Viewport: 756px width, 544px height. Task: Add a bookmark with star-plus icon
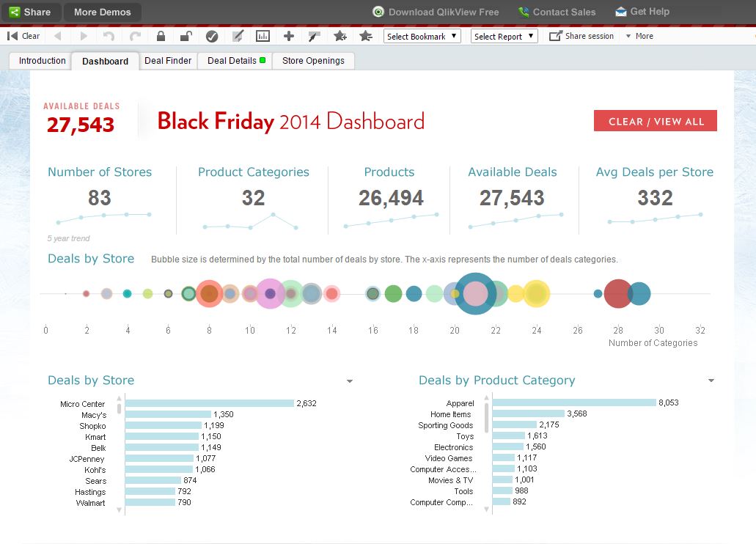pos(340,36)
